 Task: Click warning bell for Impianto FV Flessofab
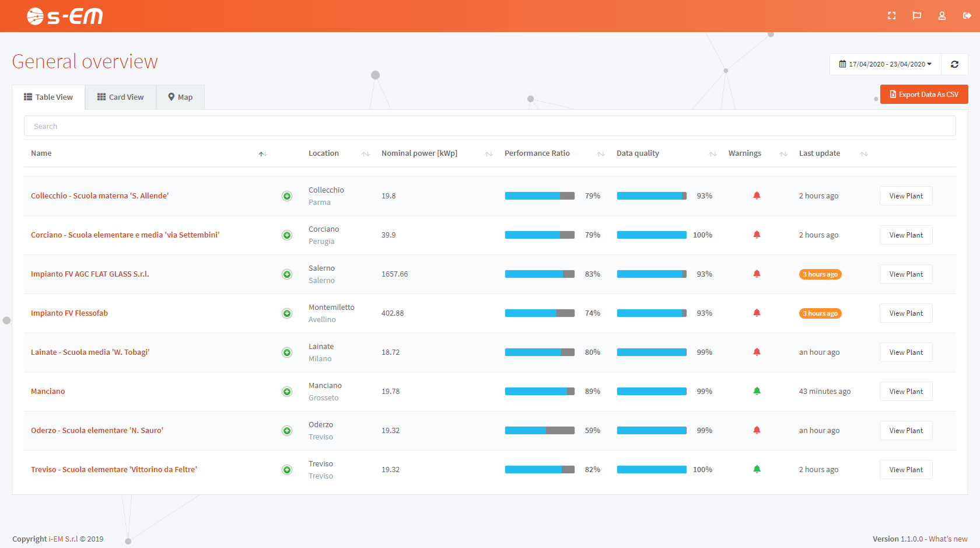pyautogui.click(x=757, y=313)
